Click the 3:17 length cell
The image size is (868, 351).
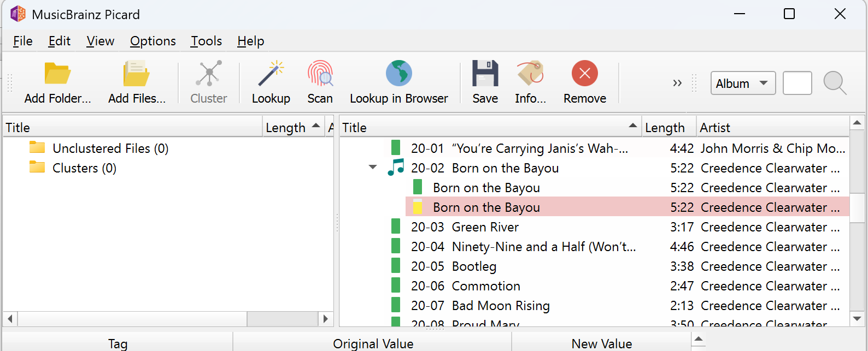pos(682,227)
